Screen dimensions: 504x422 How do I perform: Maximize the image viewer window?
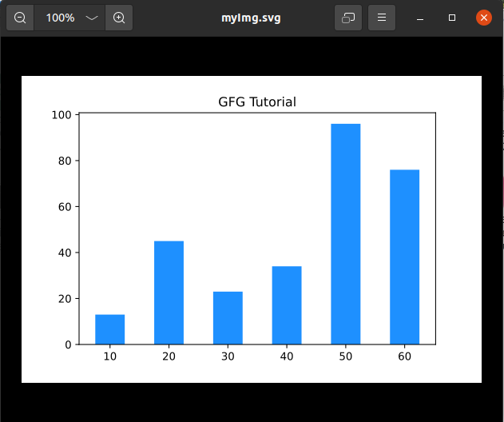point(452,18)
